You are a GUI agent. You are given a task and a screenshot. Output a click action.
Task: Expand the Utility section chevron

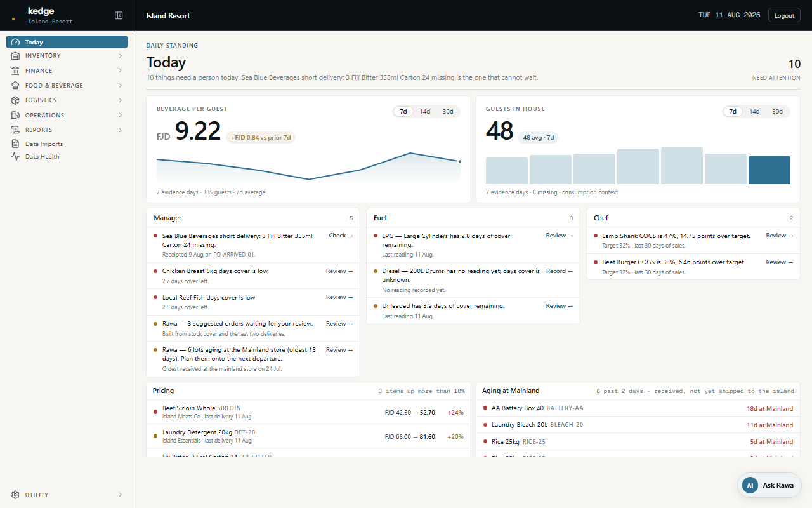(x=120, y=495)
